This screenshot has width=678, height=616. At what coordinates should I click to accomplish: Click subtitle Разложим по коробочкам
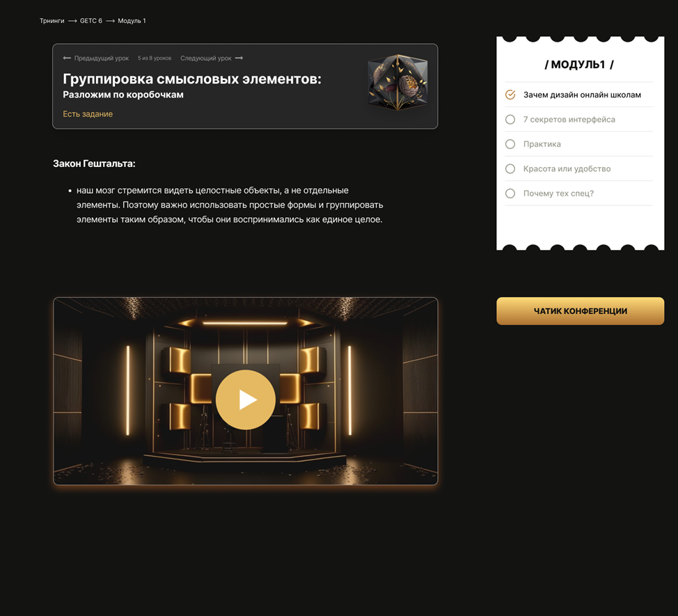tap(123, 94)
